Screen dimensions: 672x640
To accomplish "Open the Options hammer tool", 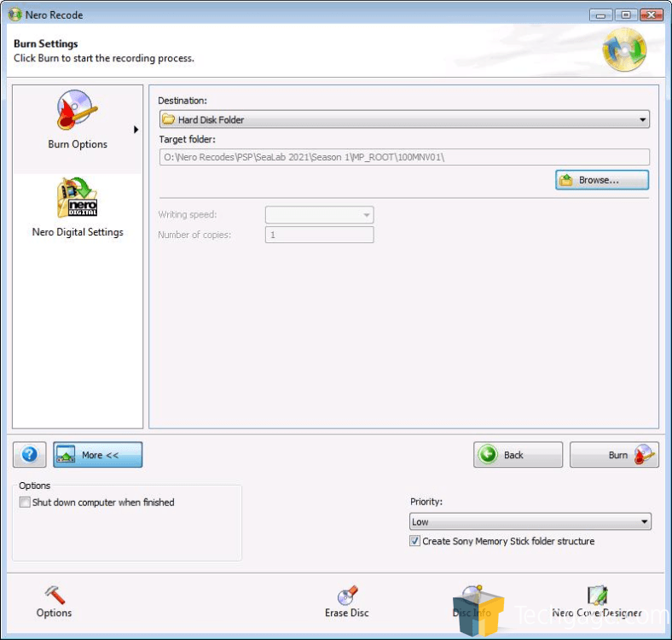I will tap(54, 602).
